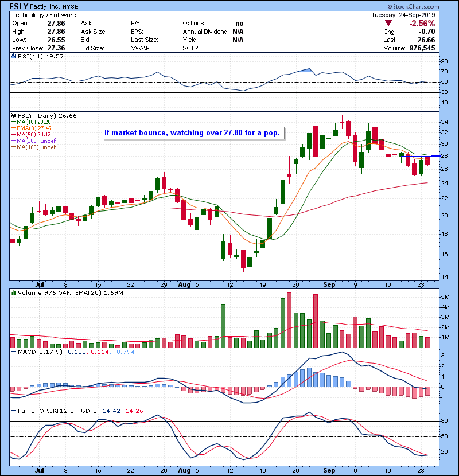This screenshot has height=476, width=459.
Task: Click the Annual Dividend N/A value
Action: (x=238, y=32)
